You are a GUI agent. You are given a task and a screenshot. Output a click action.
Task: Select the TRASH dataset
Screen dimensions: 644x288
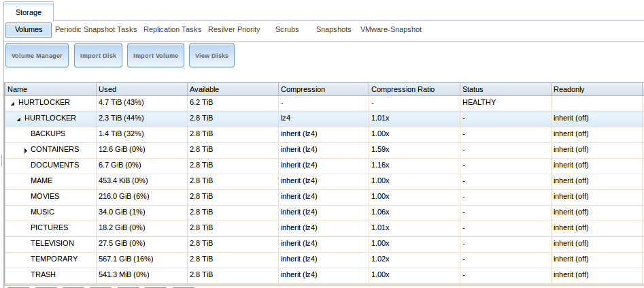click(x=43, y=274)
